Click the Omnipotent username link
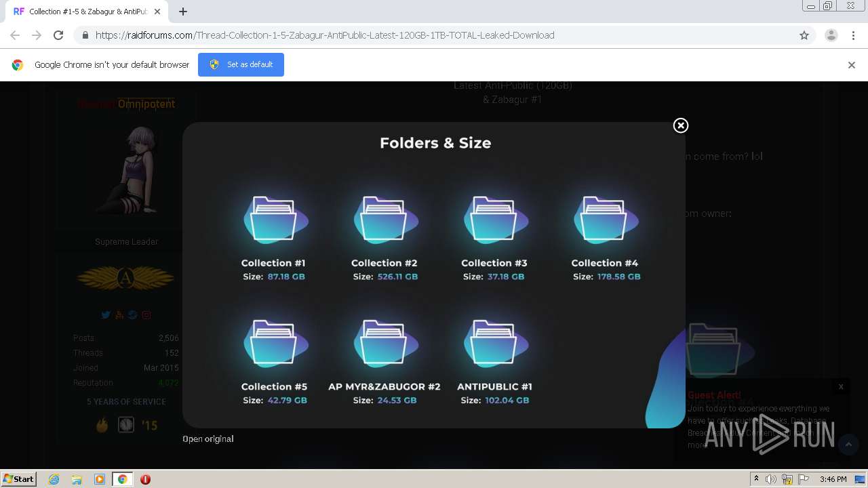Image resolution: width=868 pixels, height=488 pixels. coord(146,104)
